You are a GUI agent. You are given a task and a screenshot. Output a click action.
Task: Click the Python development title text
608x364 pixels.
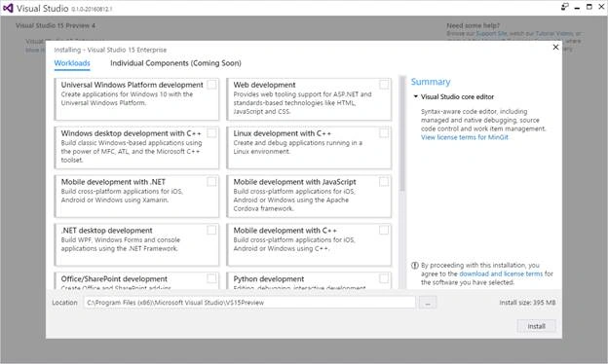coord(269,278)
